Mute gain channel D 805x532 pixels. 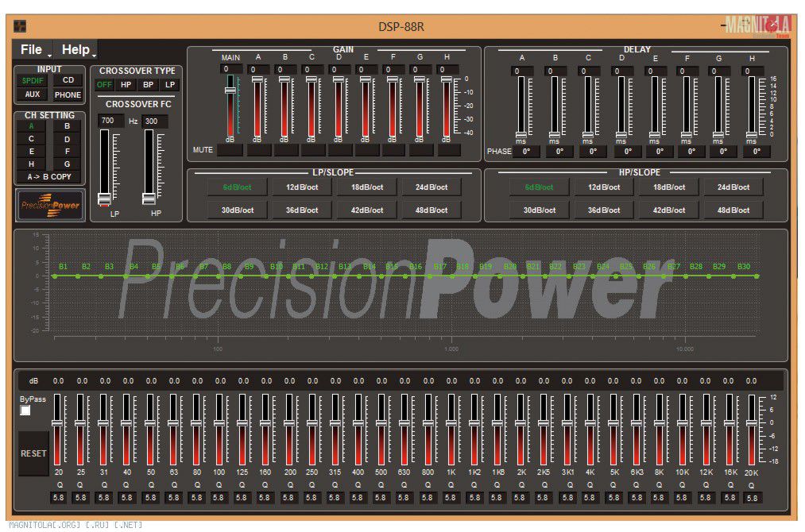(x=339, y=150)
